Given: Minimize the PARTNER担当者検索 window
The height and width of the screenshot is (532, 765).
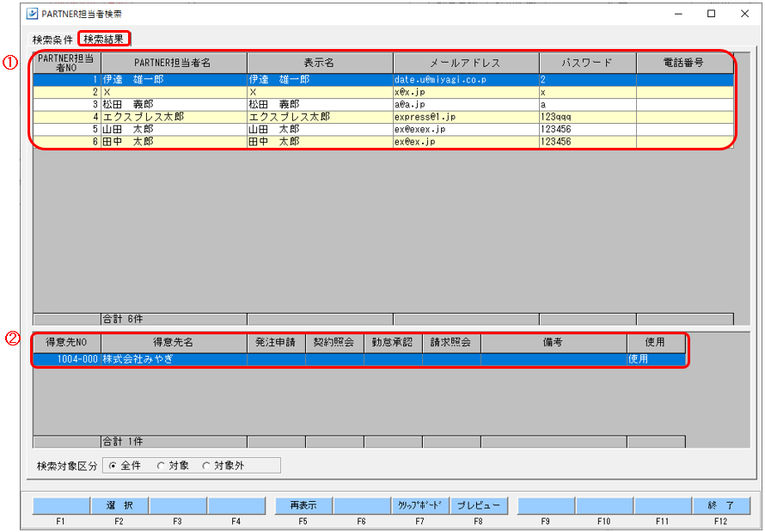Looking at the screenshot, I should pyautogui.click(x=678, y=14).
